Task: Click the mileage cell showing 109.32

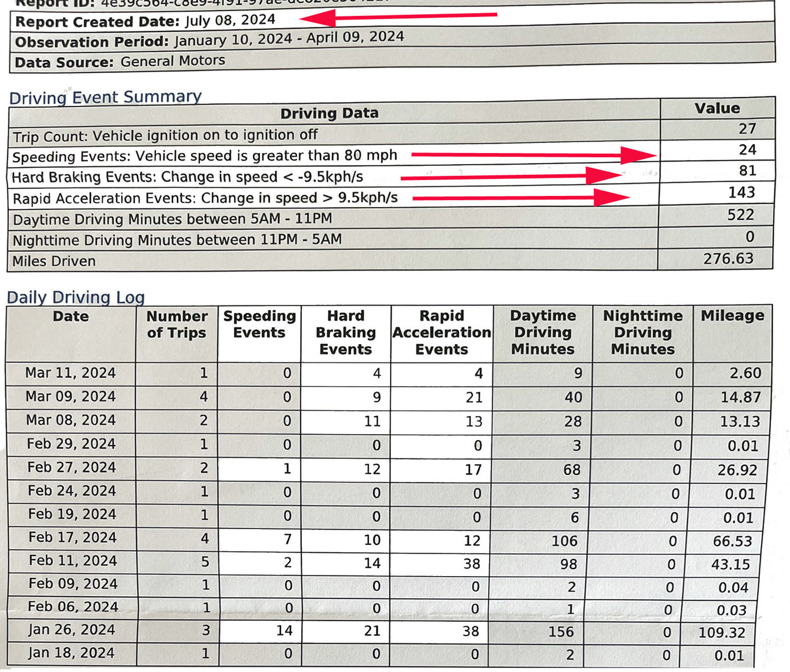Action: 722,633
